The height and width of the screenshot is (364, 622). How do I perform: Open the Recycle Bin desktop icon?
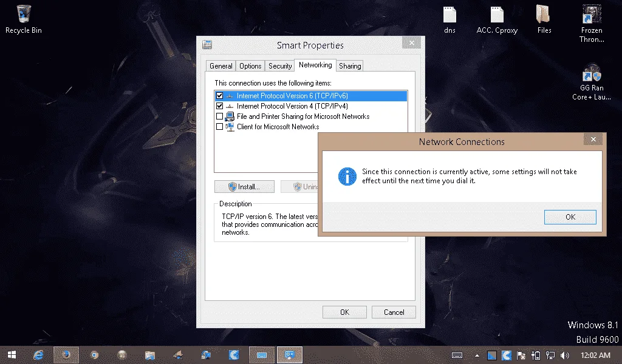tap(24, 19)
